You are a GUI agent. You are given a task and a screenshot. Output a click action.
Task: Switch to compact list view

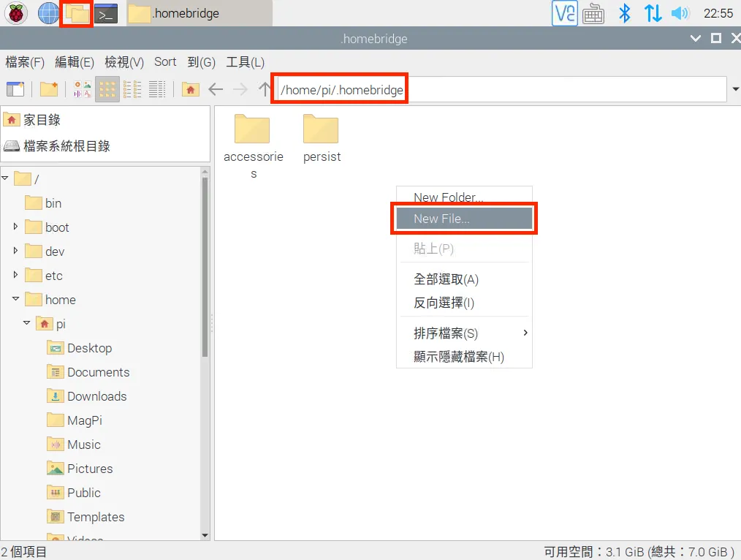pyautogui.click(x=132, y=89)
